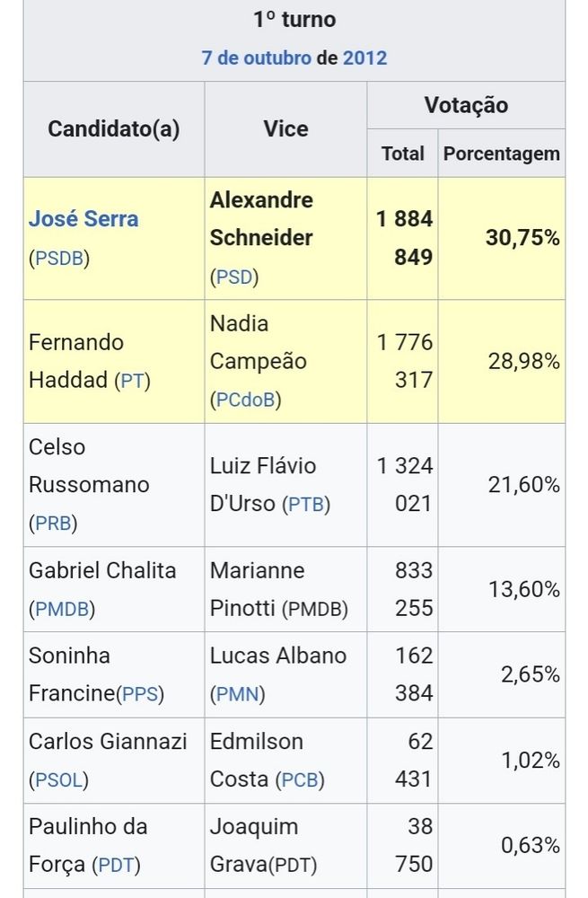Screen dimensions: 588x898
Task: Select the Vice column header
Action: pos(285,129)
